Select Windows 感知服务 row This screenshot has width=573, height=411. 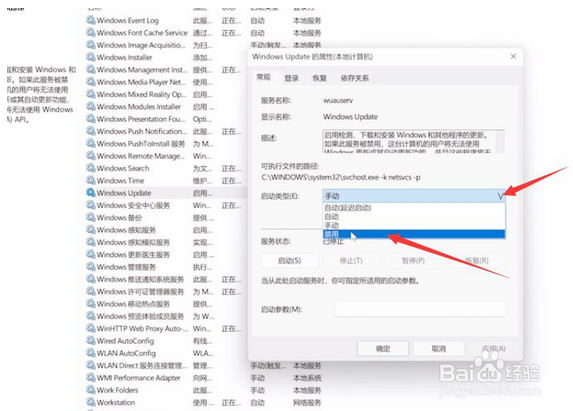click(126, 230)
